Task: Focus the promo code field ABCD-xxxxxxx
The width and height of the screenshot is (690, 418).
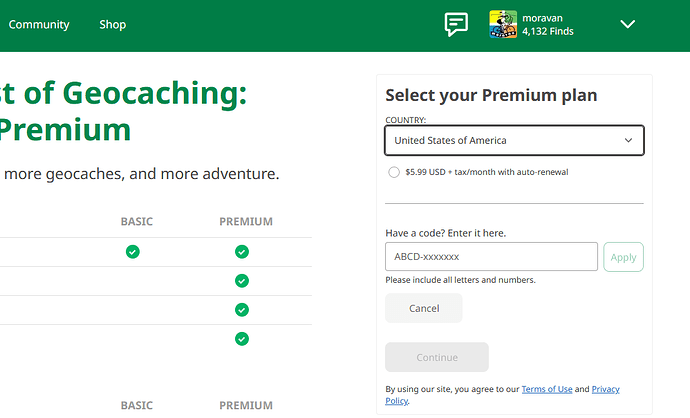Action: (x=491, y=257)
